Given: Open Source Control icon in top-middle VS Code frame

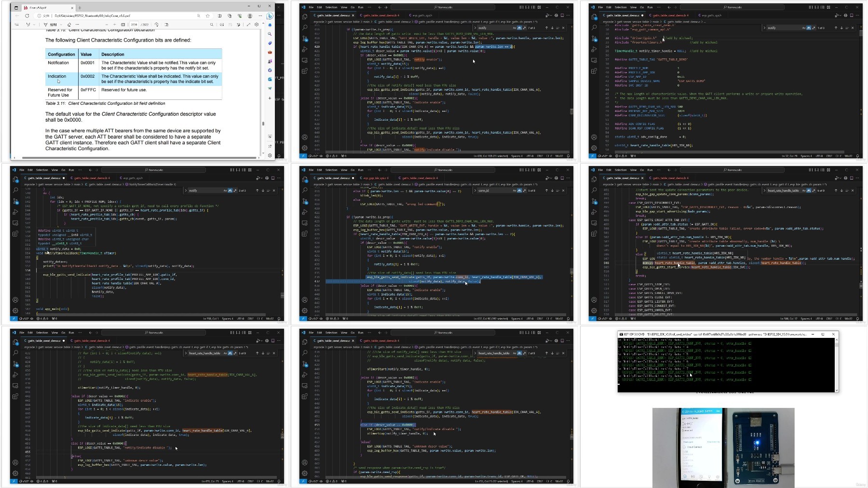Looking at the screenshot, I should click(x=305, y=39).
